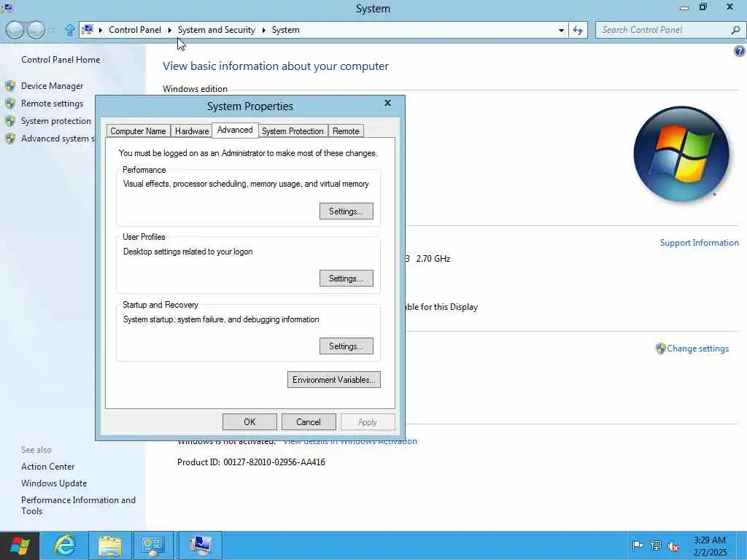The image size is (747, 560).
Task: Open Action Center under See also
Action: [x=47, y=467]
